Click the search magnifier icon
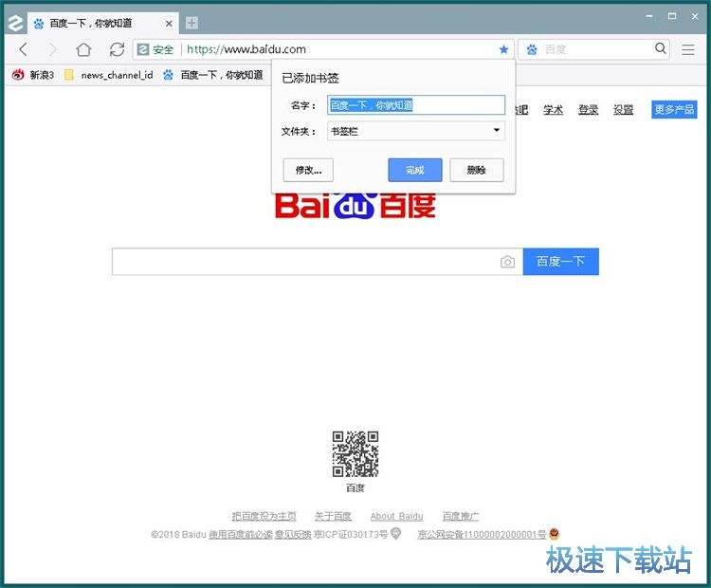The width and height of the screenshot is (711, 588). pyautogui.click(x=661, y=48)
